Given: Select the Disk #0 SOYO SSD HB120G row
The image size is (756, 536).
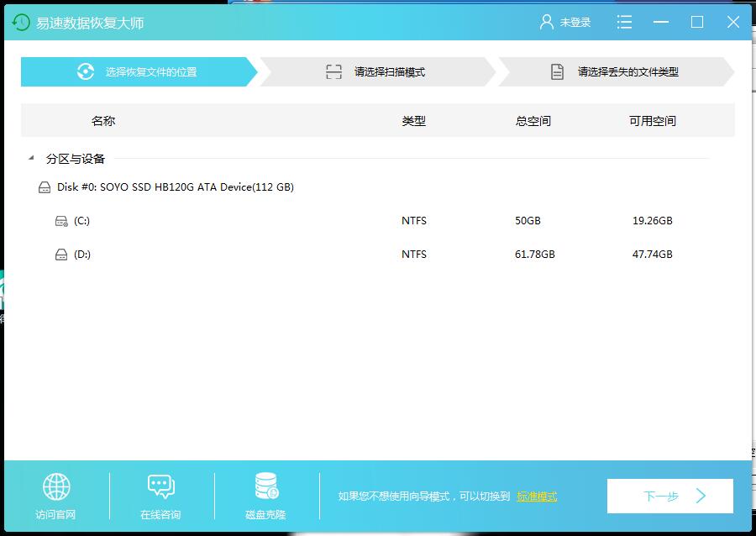Looking at the screenshot, I should pyautogui.click(x=176, y=187).
